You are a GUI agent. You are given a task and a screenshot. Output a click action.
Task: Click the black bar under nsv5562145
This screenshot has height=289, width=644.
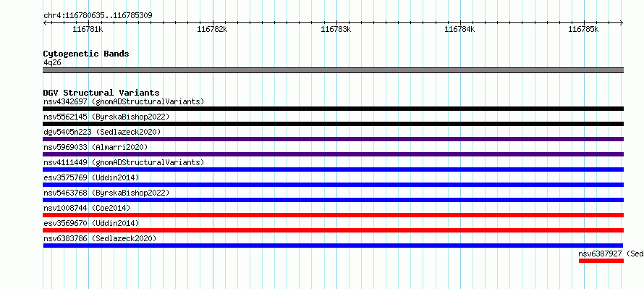coord(334,124)
